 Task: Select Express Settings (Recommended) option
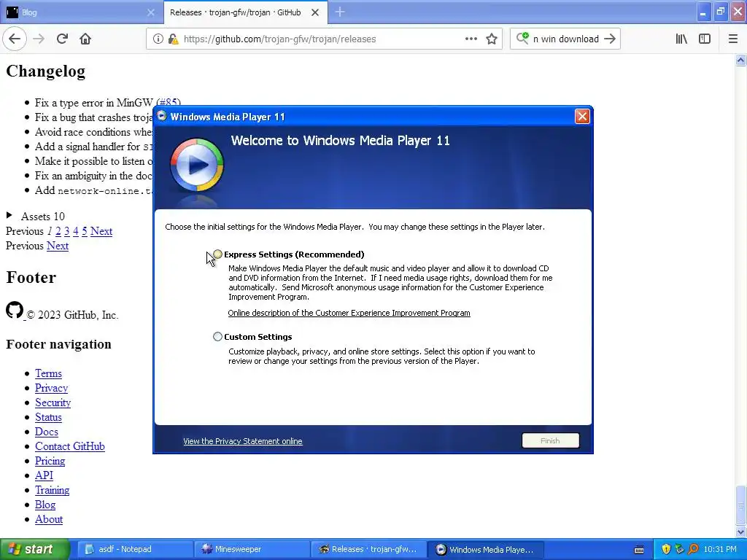(217, 254)
